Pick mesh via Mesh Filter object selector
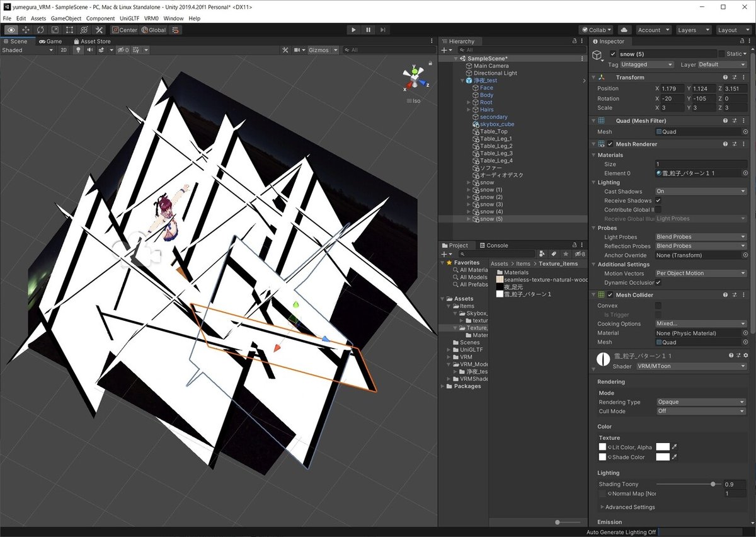Image resolution: width=756 pixels, height=537 pixels. click(x=745, y=132)
